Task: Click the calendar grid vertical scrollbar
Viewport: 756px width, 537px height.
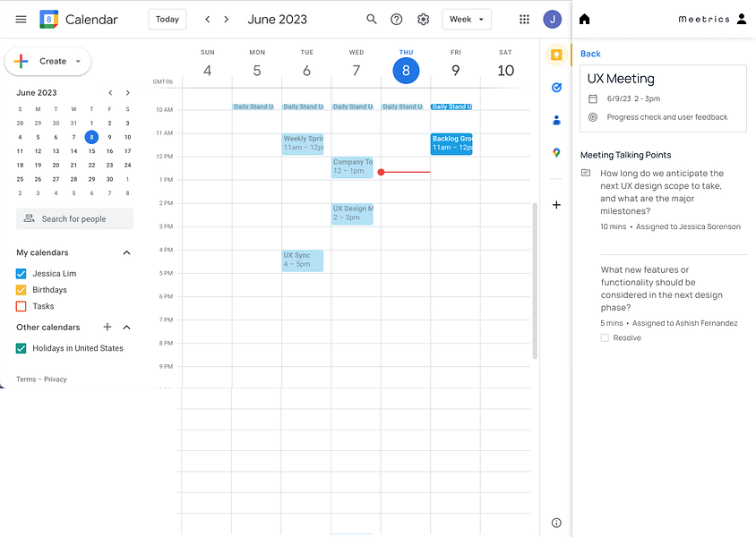Action: (535, 281)
